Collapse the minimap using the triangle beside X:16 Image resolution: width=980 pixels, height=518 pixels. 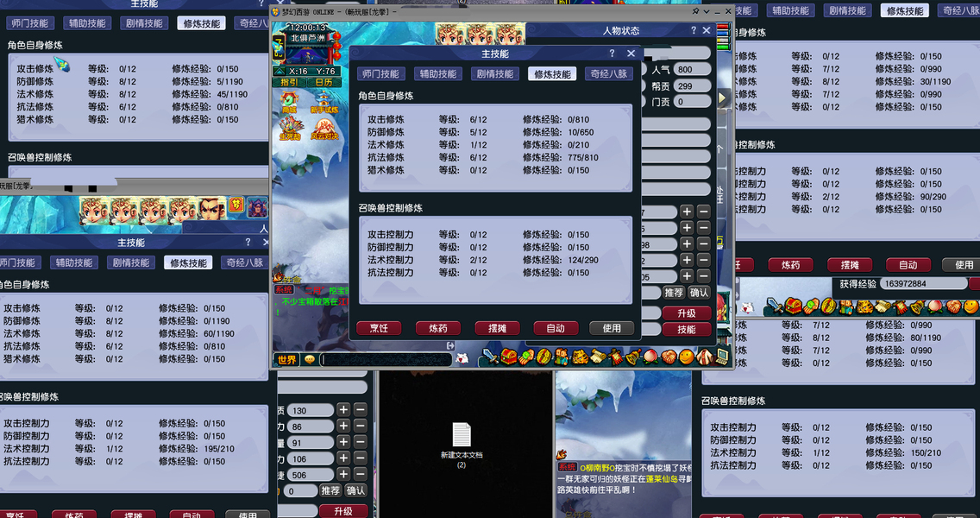pyautogui.click(x=280, y=72)
